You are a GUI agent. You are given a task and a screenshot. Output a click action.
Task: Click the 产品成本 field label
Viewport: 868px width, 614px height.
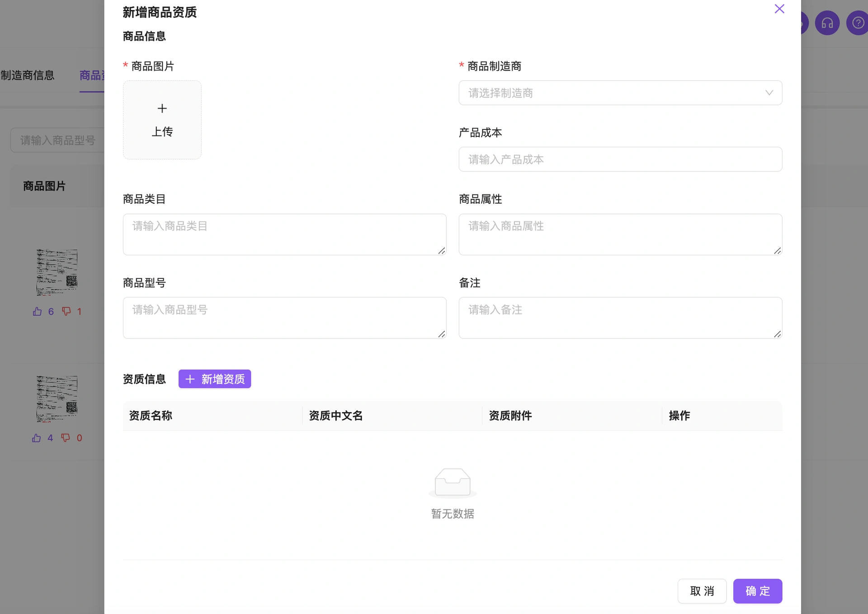point(480,133)
